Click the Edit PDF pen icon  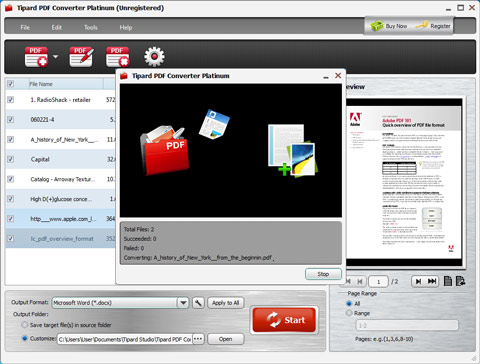coord(81,57)
